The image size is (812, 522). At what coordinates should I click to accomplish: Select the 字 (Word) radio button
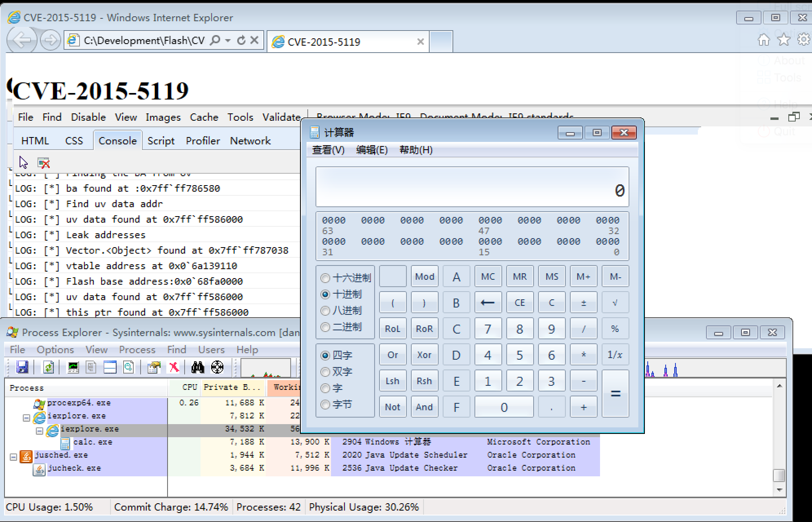point(325,388)
